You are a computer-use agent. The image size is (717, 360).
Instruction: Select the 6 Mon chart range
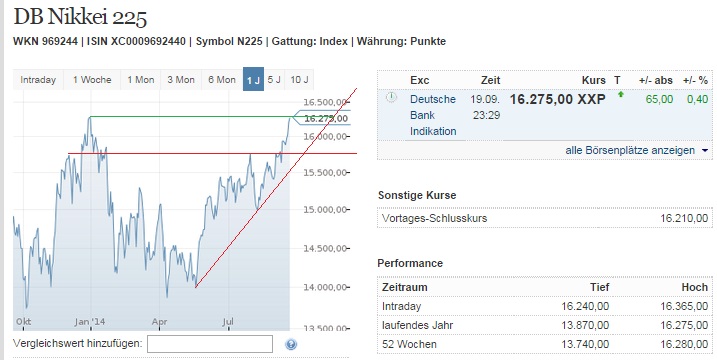(x=222, y=80)
